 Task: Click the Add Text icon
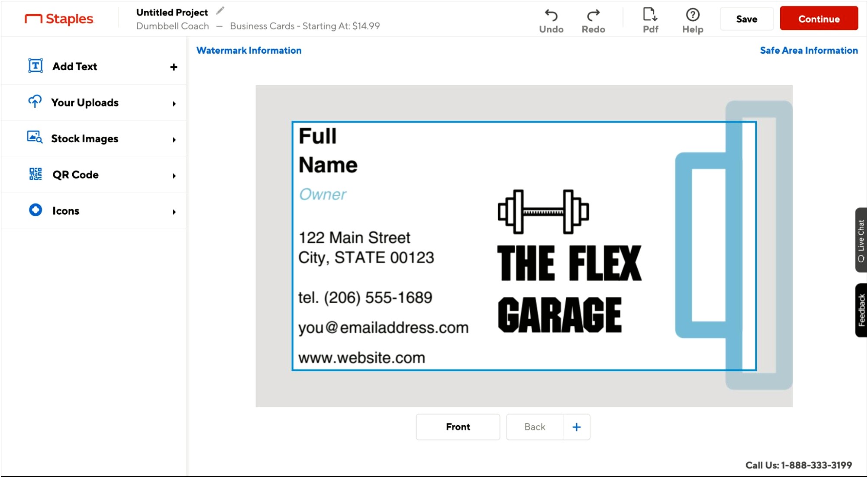[35, 66]
